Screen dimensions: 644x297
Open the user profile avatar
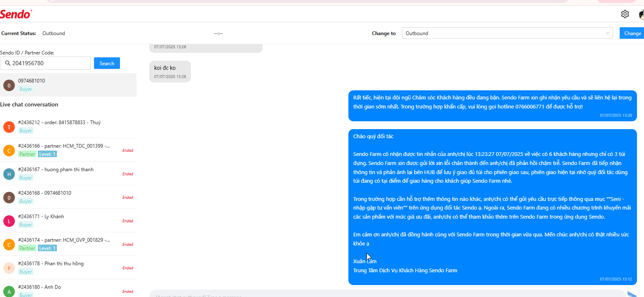point(641,15)
